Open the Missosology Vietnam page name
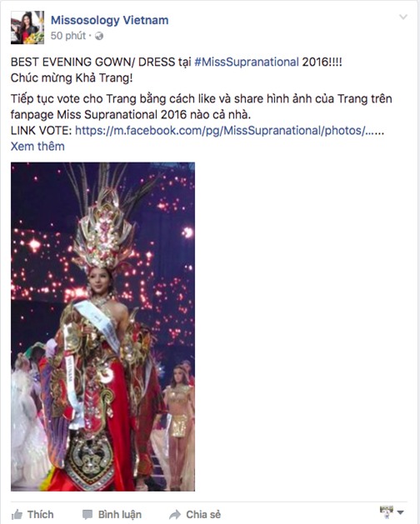The height and width of the screenshot is (524, 420). [x=109, y=20]
